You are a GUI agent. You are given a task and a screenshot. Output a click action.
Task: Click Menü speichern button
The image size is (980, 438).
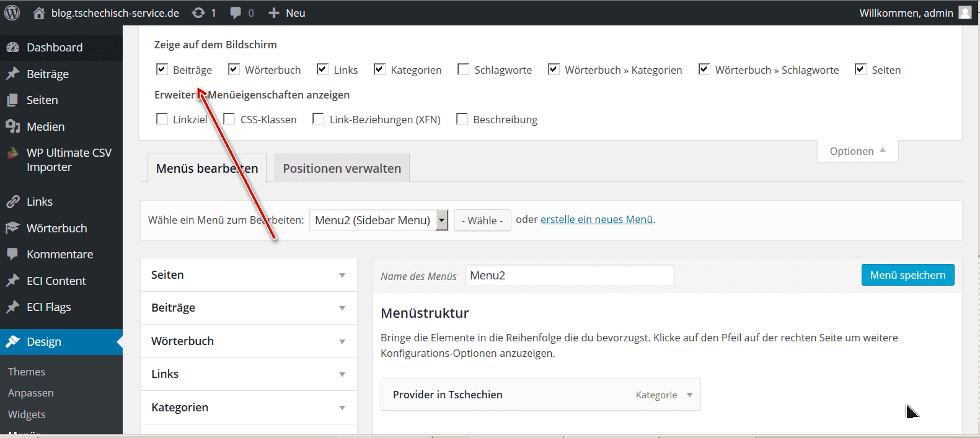[907, 275]
